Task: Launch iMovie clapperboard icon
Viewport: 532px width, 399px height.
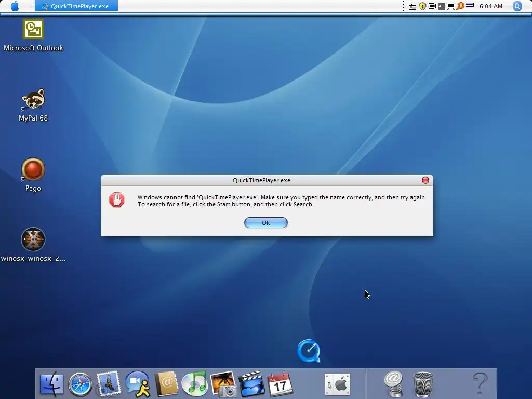Action: click(251, 384)
